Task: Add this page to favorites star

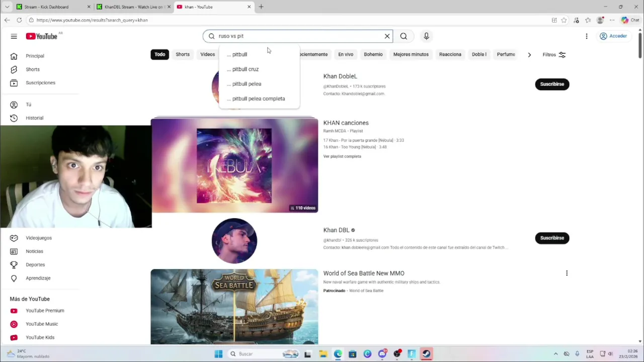Action: (x=564, y=20)
